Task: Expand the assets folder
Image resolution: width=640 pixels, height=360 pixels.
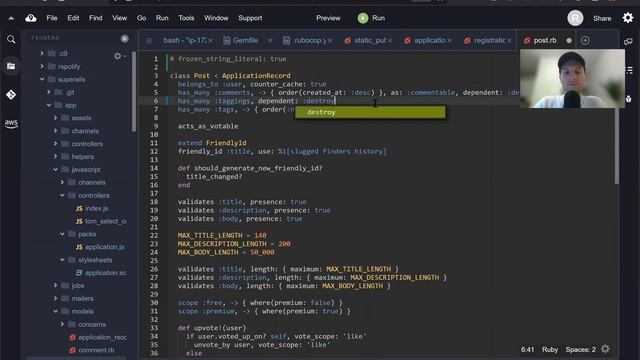Action: click(x=56, y=118)
